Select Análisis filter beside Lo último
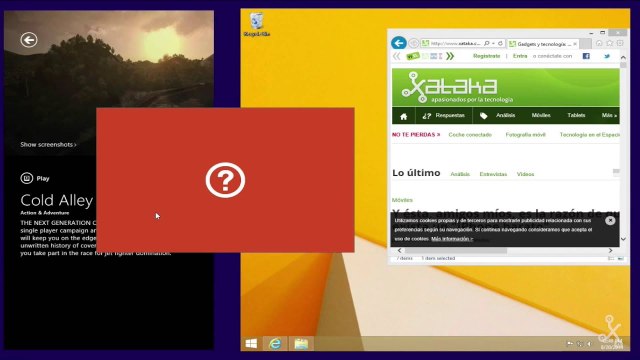The width and height of the screenshot is (640, 360). (460, 174)
